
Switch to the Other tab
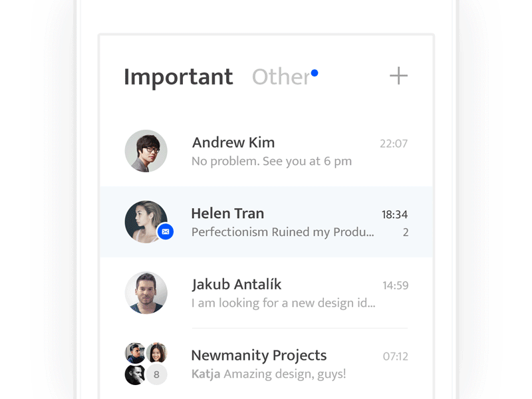[x=281, y=77]
